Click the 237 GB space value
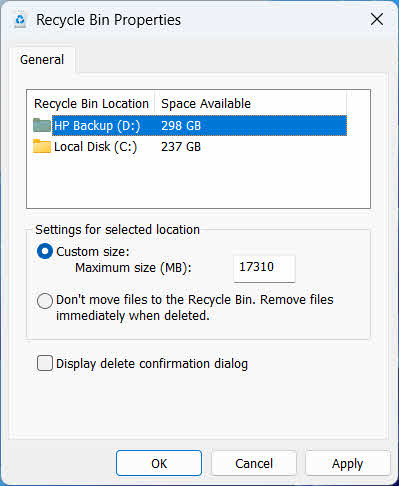This screenshot has height=486, width=399. coord(181,147)
